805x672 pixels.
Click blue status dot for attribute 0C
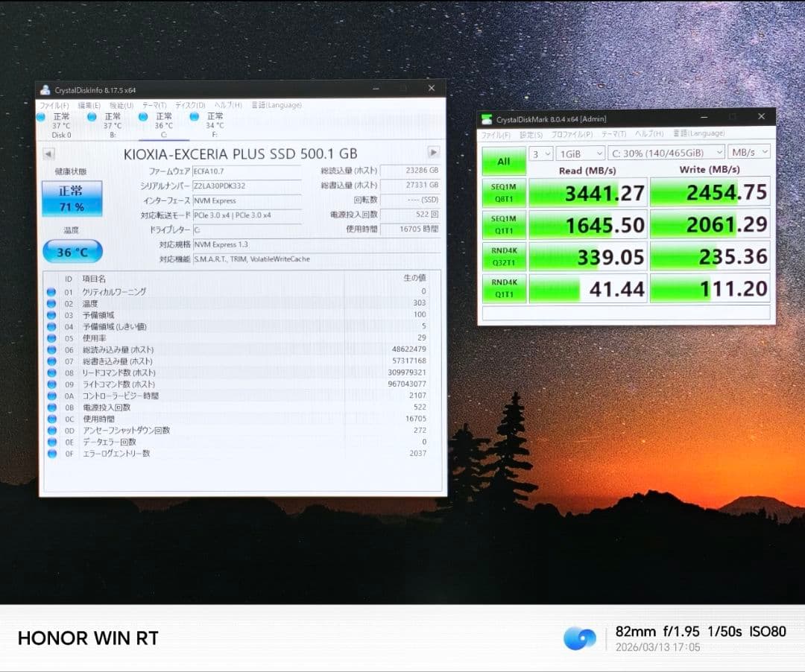pos(51,419)
